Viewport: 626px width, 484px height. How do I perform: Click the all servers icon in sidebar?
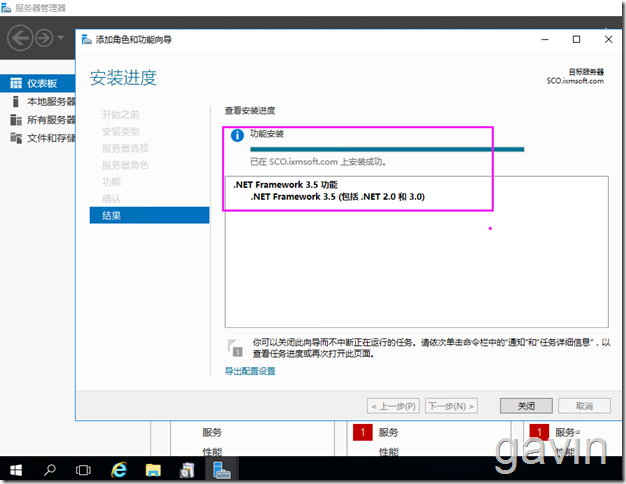pyautogui.click(x=16, y=120)
